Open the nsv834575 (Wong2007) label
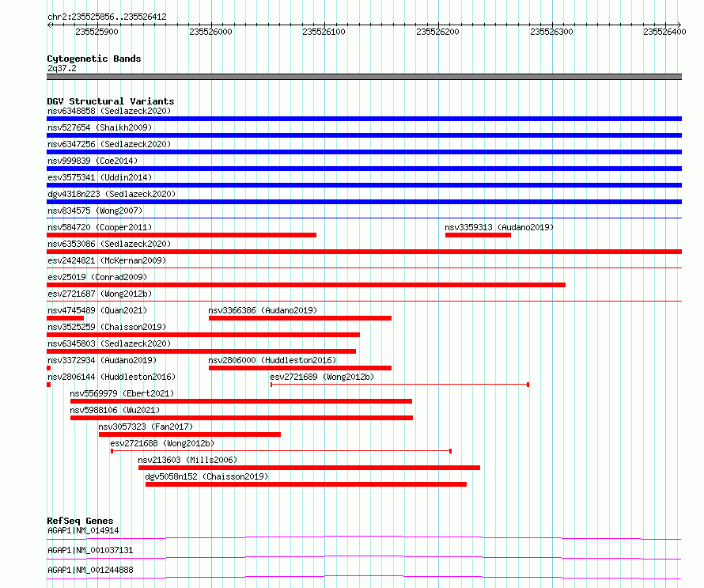Screen dimensions: 704x588 (x=95, y=211)
